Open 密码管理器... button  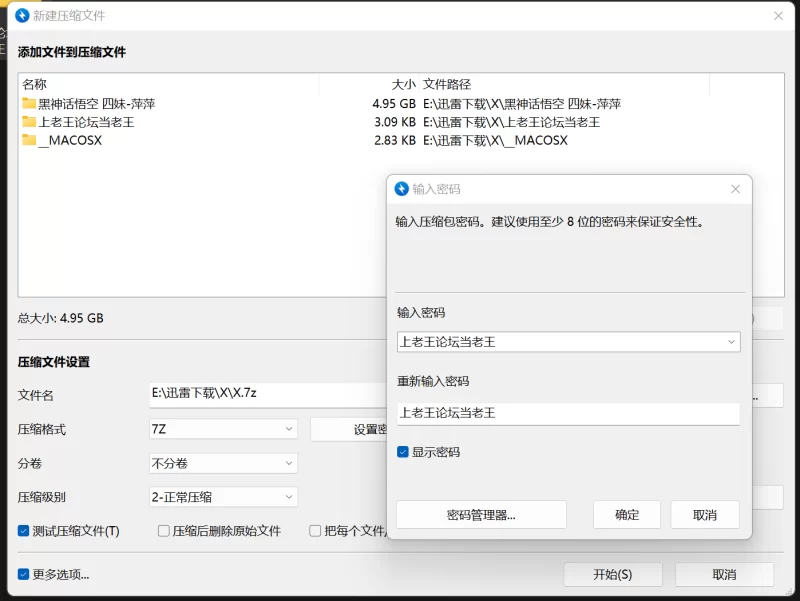click(x=481, y=515)
